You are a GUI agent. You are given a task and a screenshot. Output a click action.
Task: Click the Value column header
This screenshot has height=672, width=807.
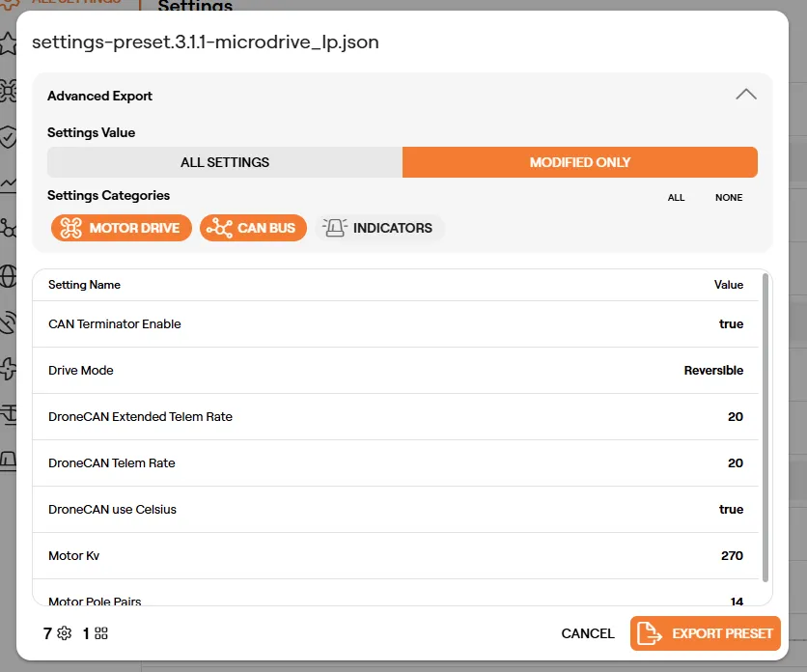tap(728, 285)
